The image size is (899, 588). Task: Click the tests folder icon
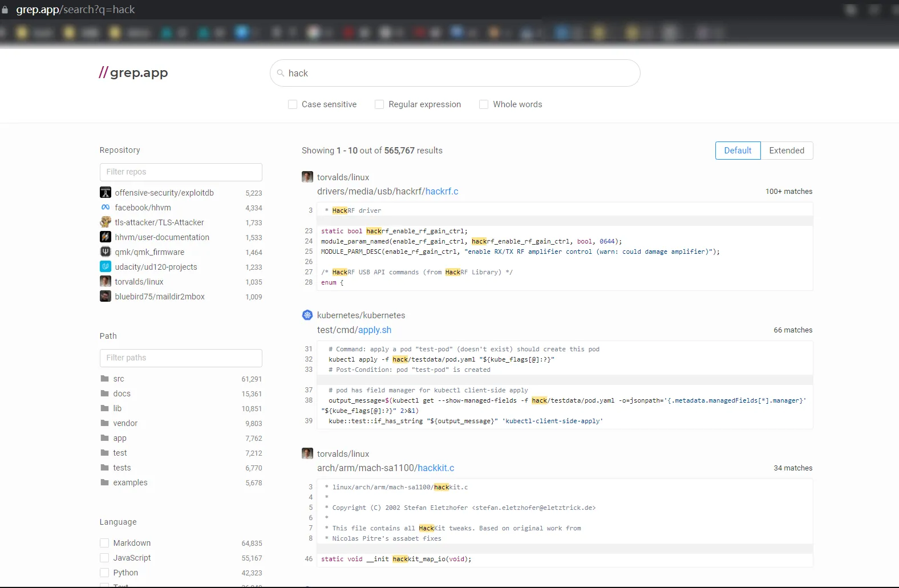104,468
